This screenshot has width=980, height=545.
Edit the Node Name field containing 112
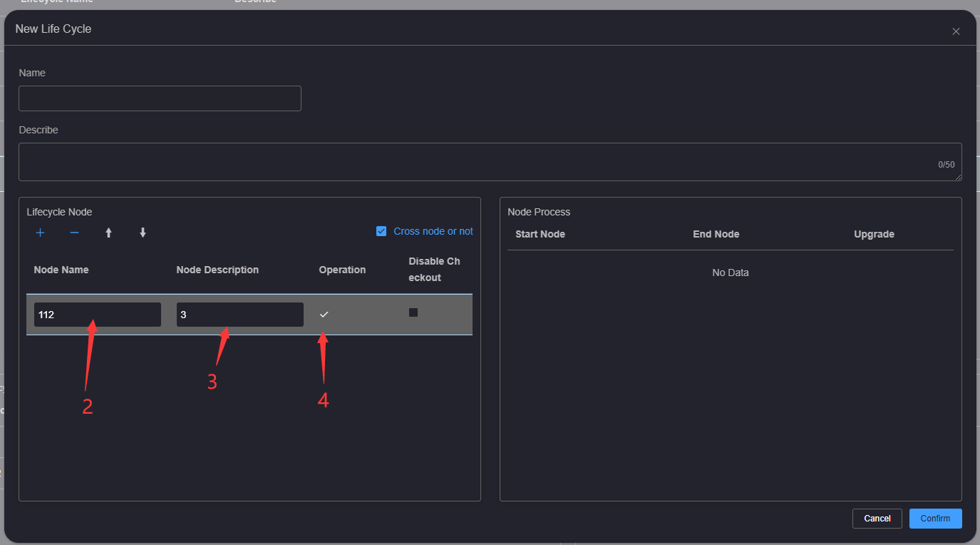(98, 315)
